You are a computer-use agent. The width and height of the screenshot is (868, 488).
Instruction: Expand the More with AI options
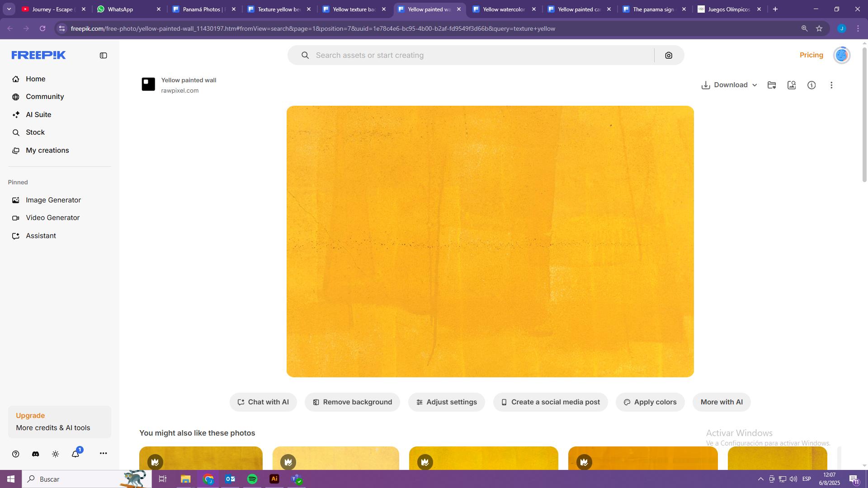click(x=721, y=402)
